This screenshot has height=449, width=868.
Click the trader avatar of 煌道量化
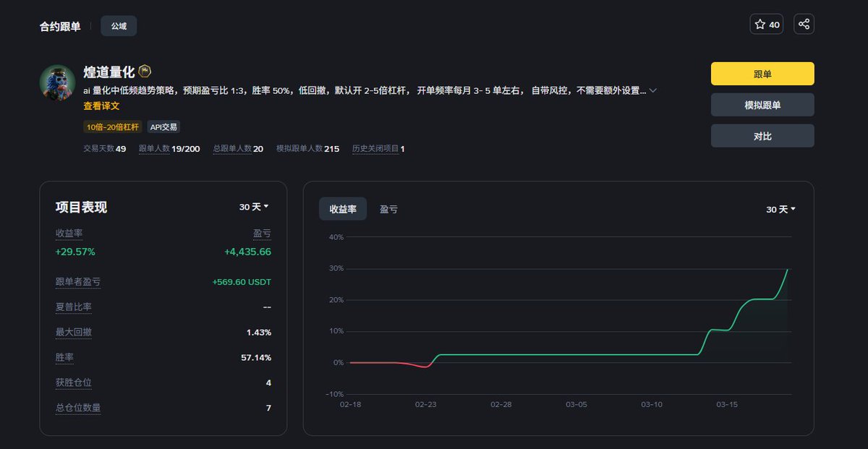57,81
